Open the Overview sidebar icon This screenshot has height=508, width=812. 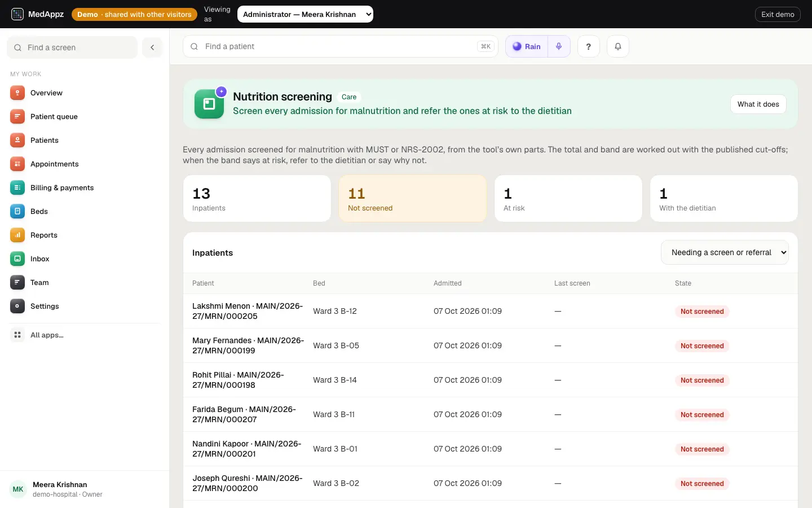17,93
